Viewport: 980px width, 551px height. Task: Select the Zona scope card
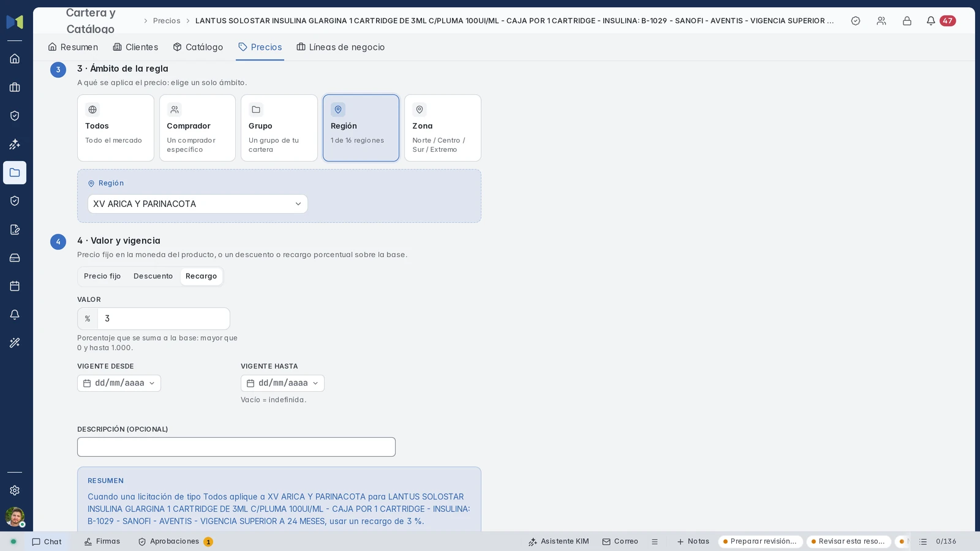click(x=443, y=128)
